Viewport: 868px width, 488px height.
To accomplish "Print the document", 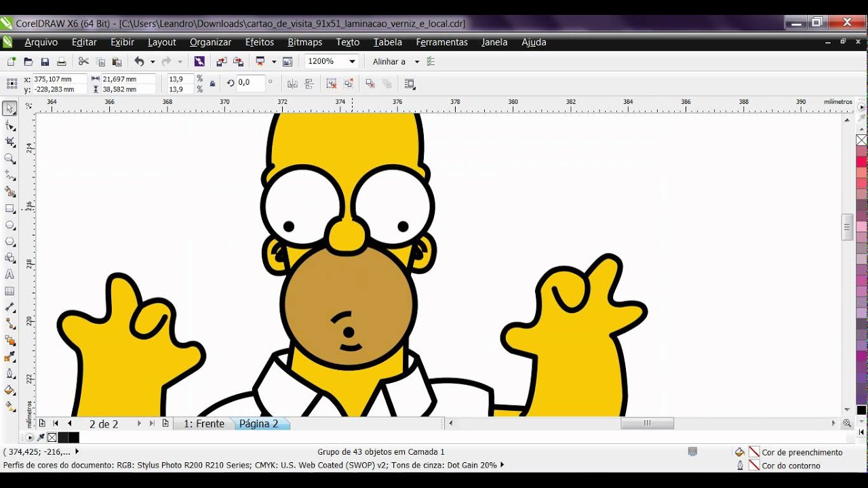I will click(62, 62).
